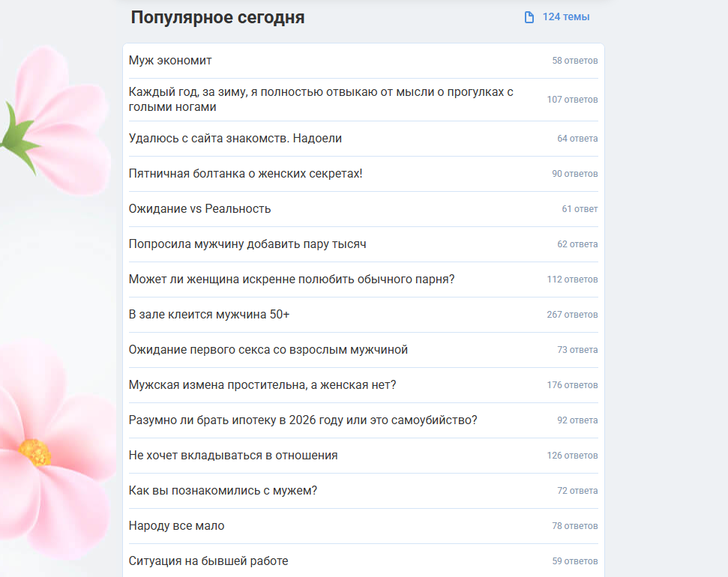Open topic Народу все мало
The image size is (728, 577).
point(176,526)
